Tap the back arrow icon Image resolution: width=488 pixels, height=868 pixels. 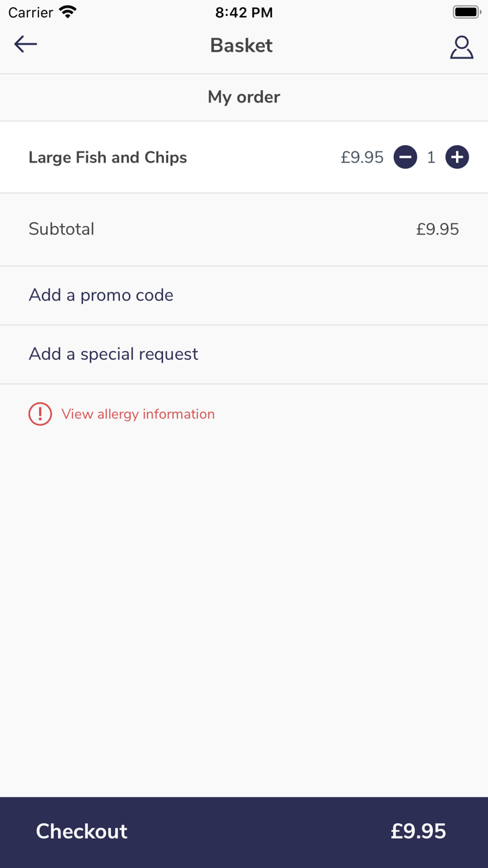point(26,45)
